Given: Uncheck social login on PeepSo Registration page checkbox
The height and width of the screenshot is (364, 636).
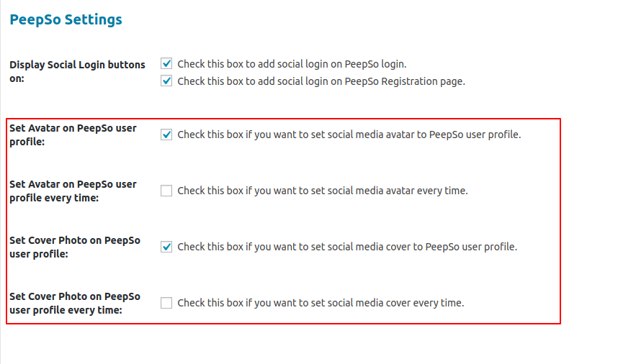Looking at the screenshot, I should coord(166,81).
